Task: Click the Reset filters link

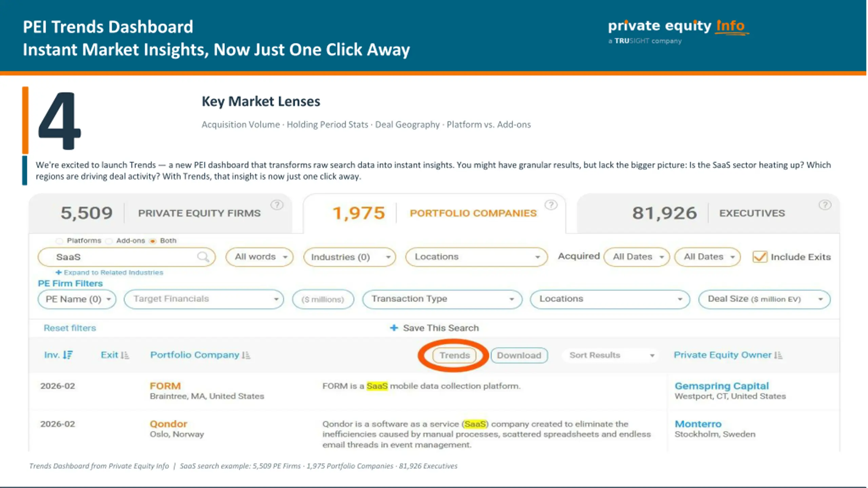Action: [70, 328]
